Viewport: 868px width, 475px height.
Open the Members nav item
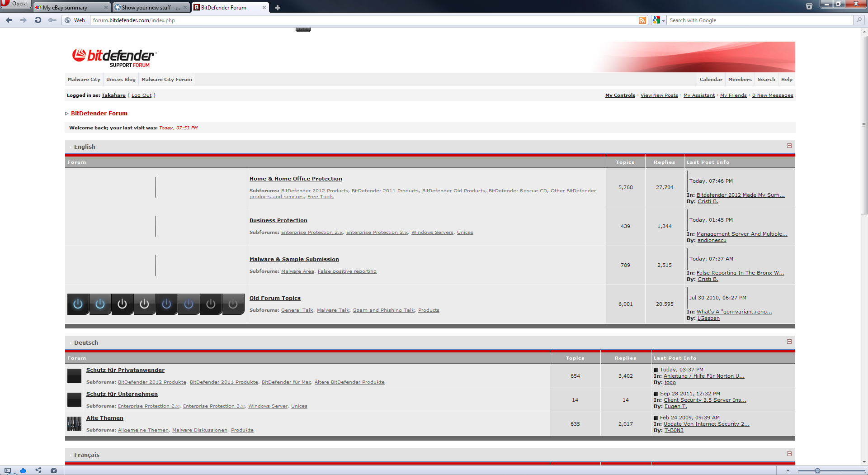pyautogui.click(x=740, y=79)
